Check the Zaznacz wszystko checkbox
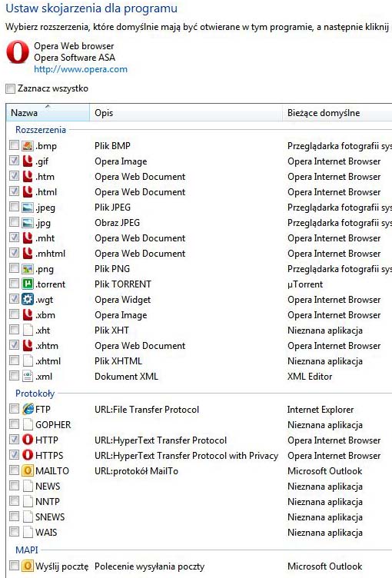Viewport: 392px width, 578px height. 10,88
